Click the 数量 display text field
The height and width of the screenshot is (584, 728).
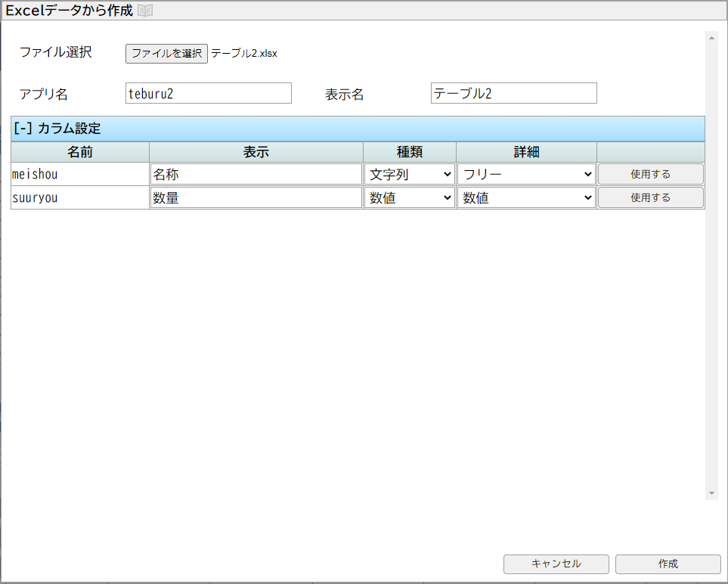tap(256, 198)
